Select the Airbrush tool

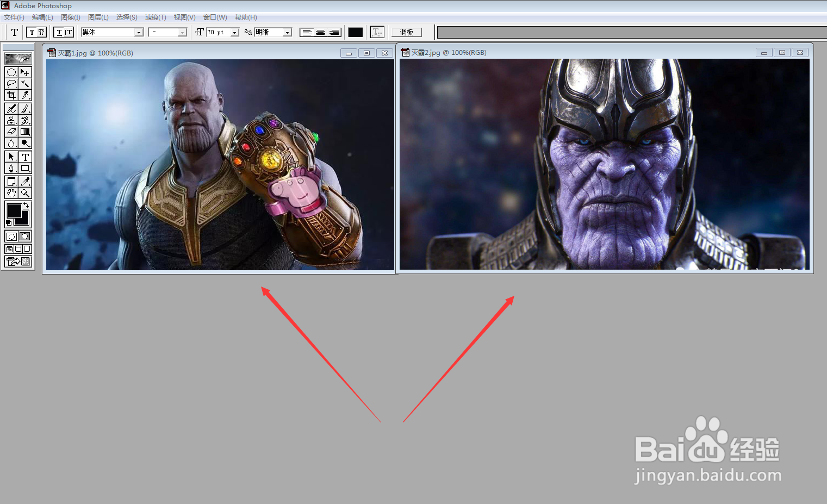click(x=11, y=109)
